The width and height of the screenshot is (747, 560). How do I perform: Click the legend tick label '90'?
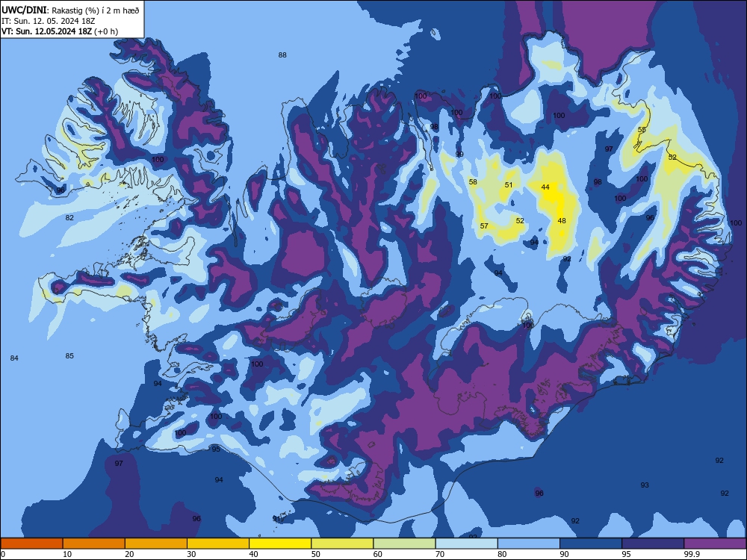click(x=565, y=554)
